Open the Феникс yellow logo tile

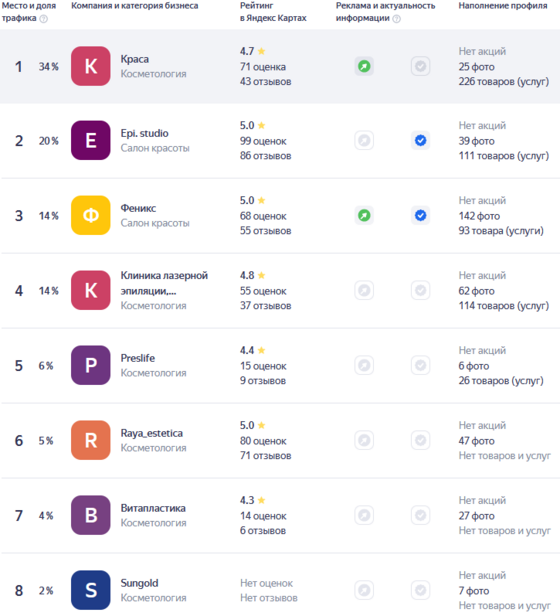pyautogui.click(x=91, y=215)
